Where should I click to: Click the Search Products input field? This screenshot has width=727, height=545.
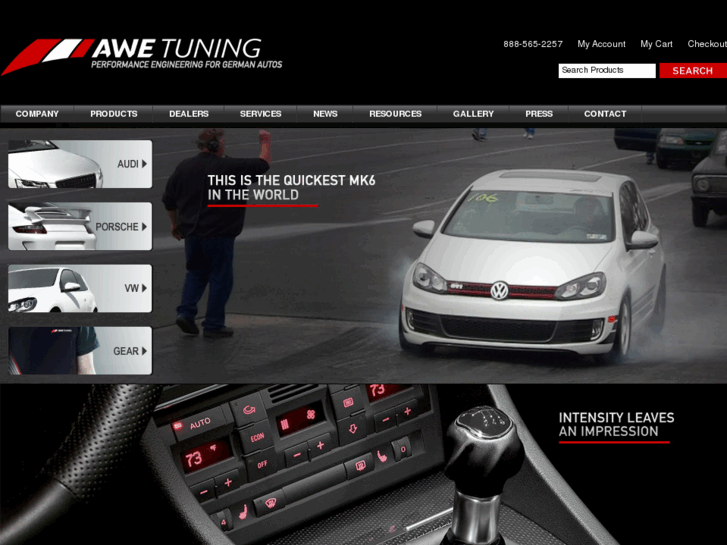(x=607, y=71)
